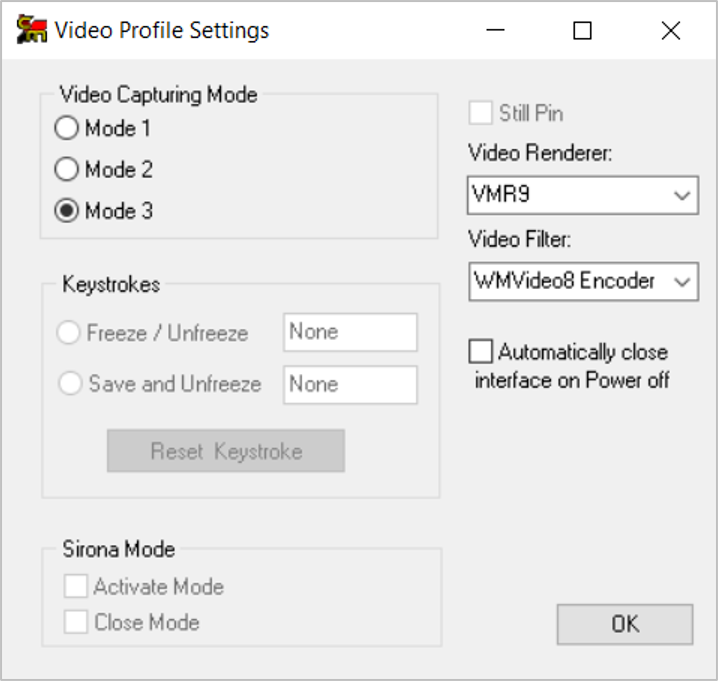
Task: Select the Save and Unfreeze radio option
Action: click(x=69, y=384)
